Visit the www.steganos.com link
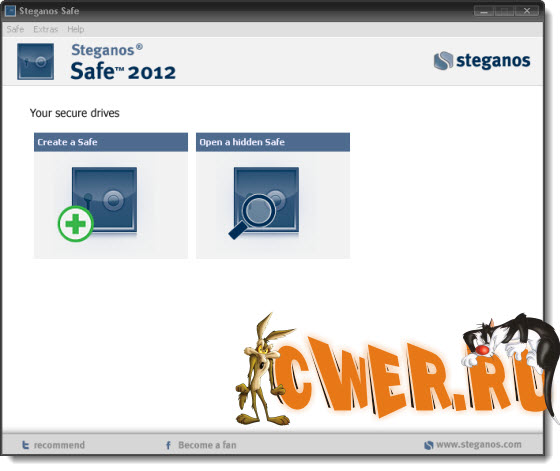Image resolution: width=560 pixels, height=471 pixels. [x=479, y=445]
